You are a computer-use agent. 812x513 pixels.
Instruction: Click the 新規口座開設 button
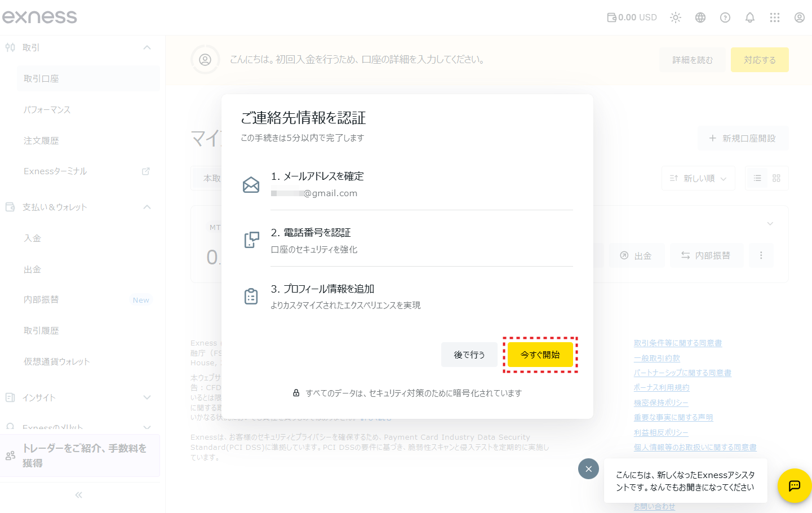point(743,138)
